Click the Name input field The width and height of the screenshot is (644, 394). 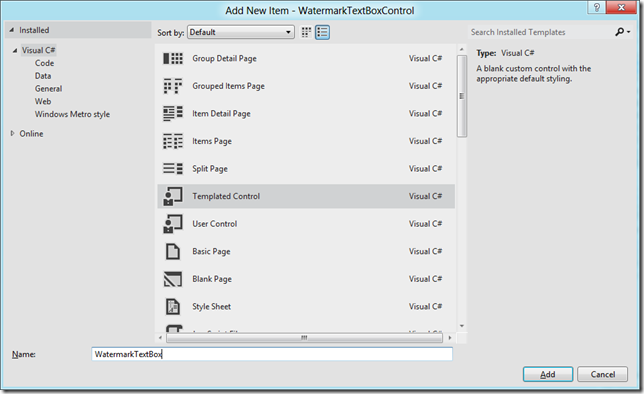pos(272,354)
